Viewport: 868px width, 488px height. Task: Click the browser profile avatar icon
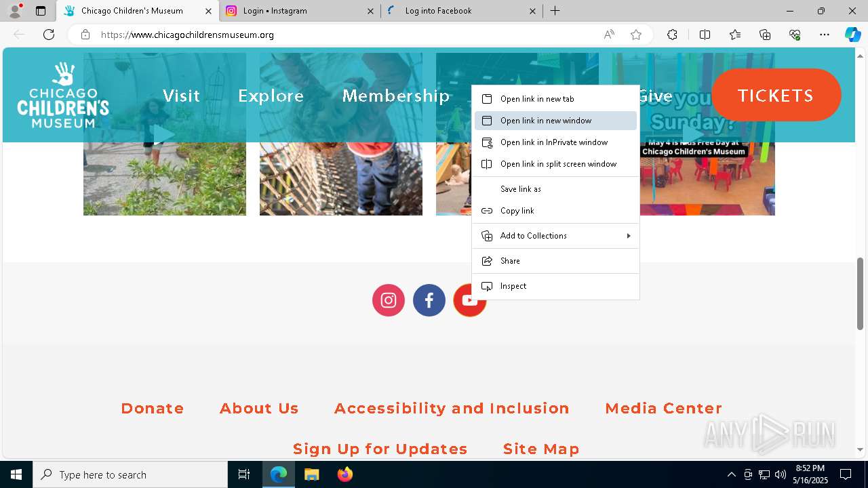[15, 11]
